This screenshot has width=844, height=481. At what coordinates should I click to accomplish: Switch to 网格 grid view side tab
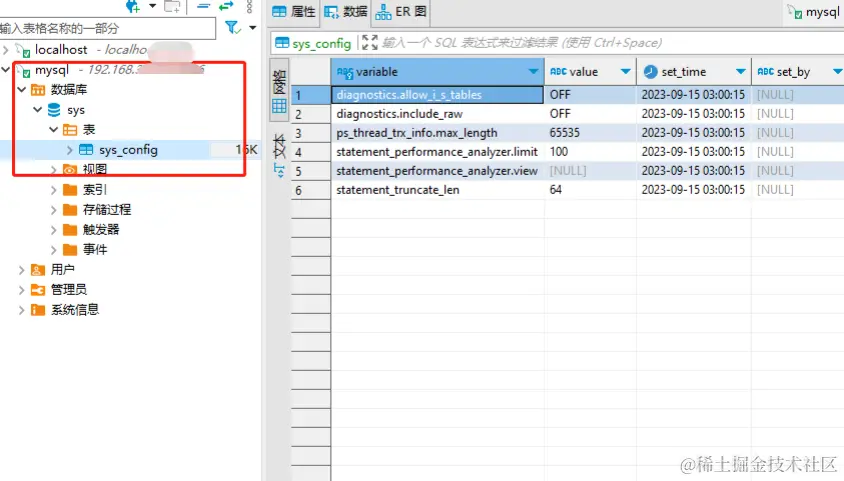click(x=279, y=91)
